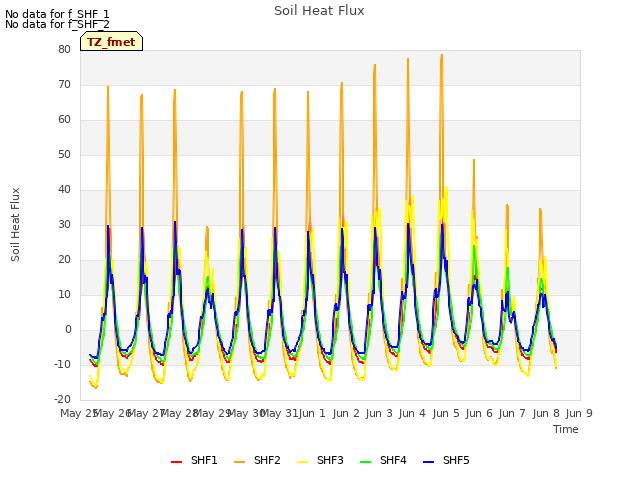Click the y-axis value 30
The image size is (640, 480).
coord(64,224)
